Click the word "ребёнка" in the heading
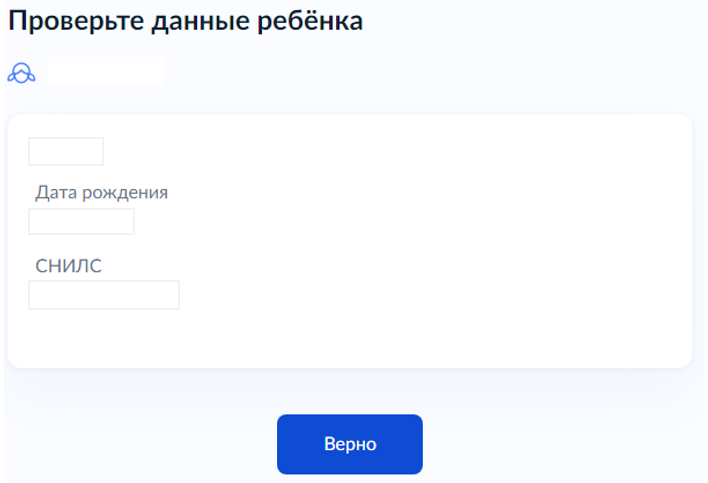This screenshot has height=483, width=708. 312,21
